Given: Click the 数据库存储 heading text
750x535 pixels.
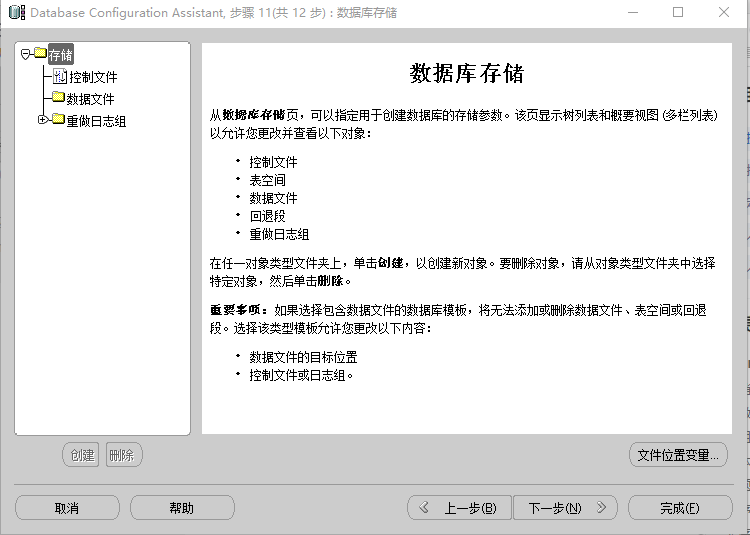Looking at the screenshot, I should 467,74.
